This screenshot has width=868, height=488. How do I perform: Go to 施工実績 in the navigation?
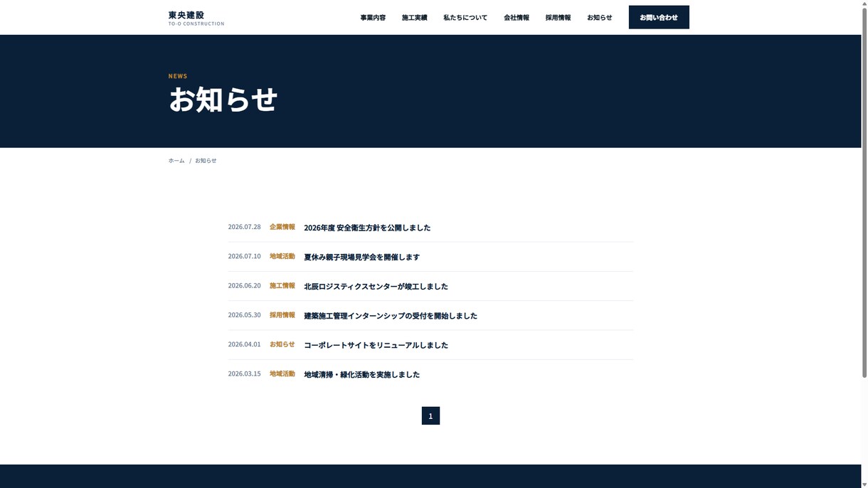click(x=414, y=18)
